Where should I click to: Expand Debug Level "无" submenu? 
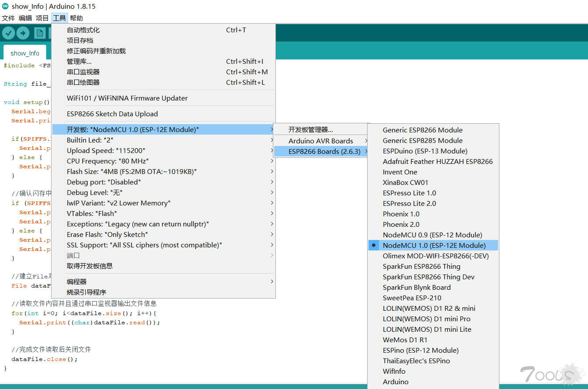[x=163, y=193]
